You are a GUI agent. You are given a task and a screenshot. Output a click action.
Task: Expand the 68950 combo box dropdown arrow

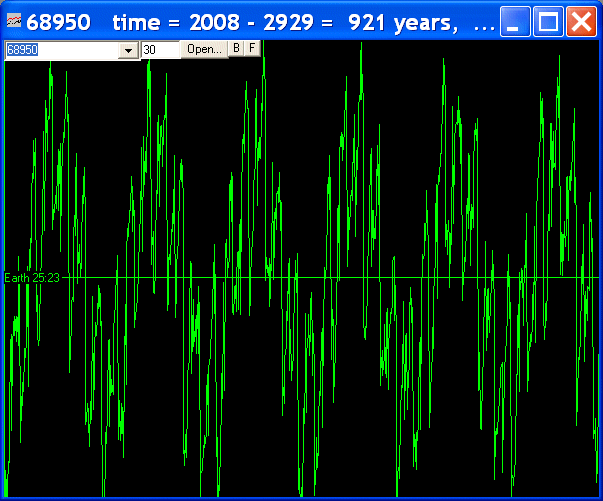coord(128,50)
